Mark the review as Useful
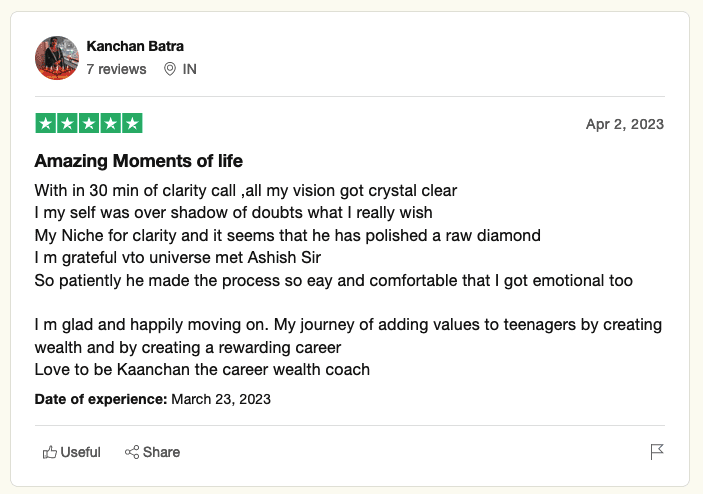703x494 pixels. pos(71,452)
